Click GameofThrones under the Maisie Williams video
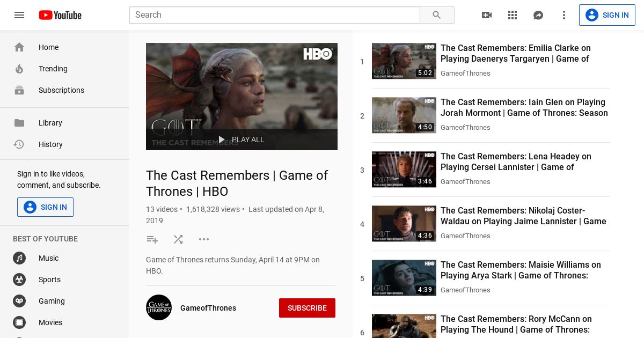Screen dimensions: 644x338 coord(465,290)
